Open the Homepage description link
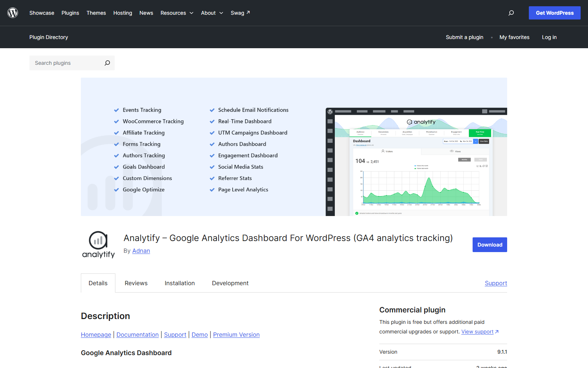Image resolution: width=588 pixels, height=368 pixels. [96, 335]
